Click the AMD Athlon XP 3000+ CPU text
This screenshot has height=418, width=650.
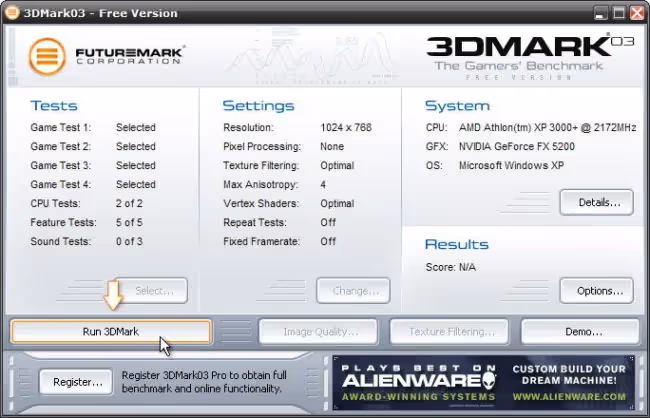pos(547,127)
